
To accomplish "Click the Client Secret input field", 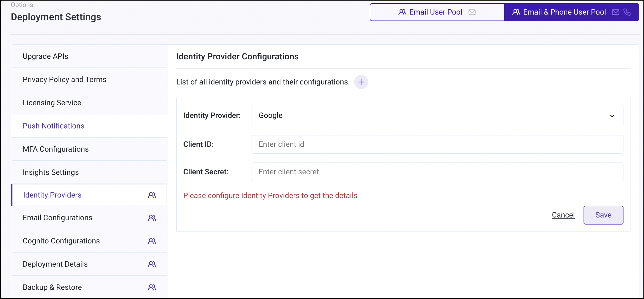I will 437,172.
